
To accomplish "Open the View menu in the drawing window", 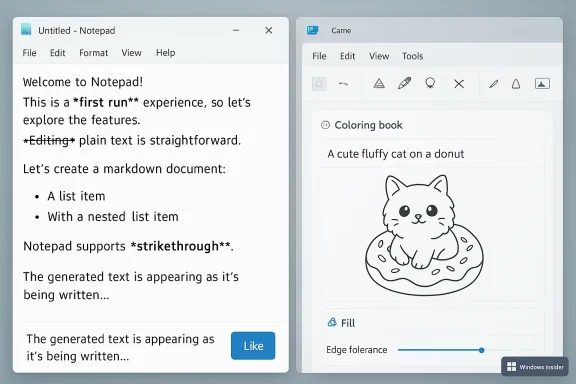I will pyautogui.click(x=379, y=56).
